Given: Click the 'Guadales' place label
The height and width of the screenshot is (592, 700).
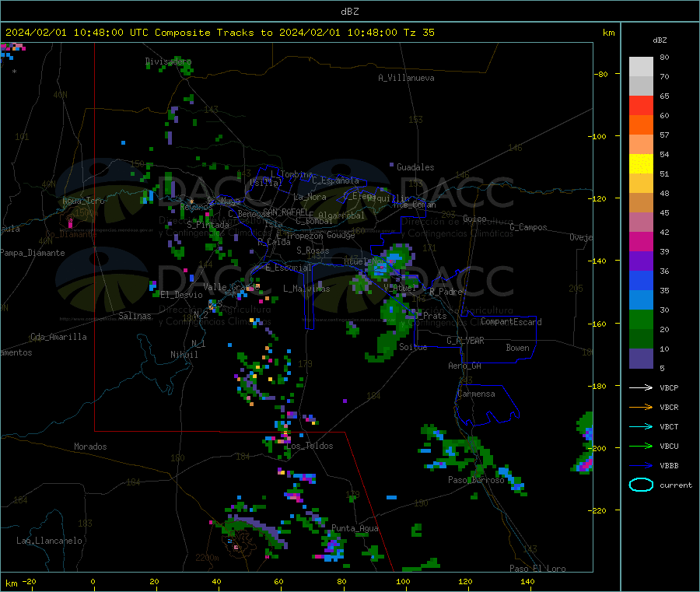Looking at the screenshot, I should point(415,167).
